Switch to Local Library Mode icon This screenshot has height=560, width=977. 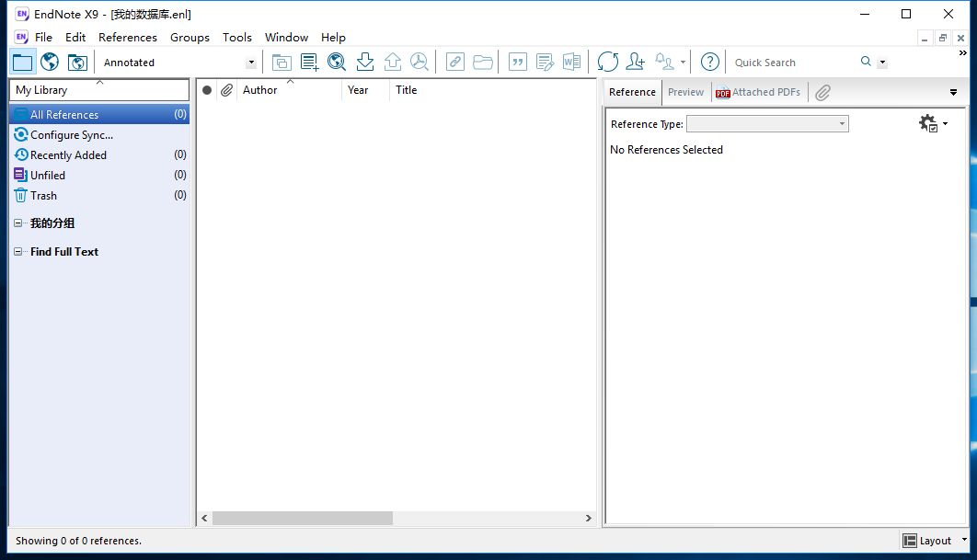click(22, 63)
